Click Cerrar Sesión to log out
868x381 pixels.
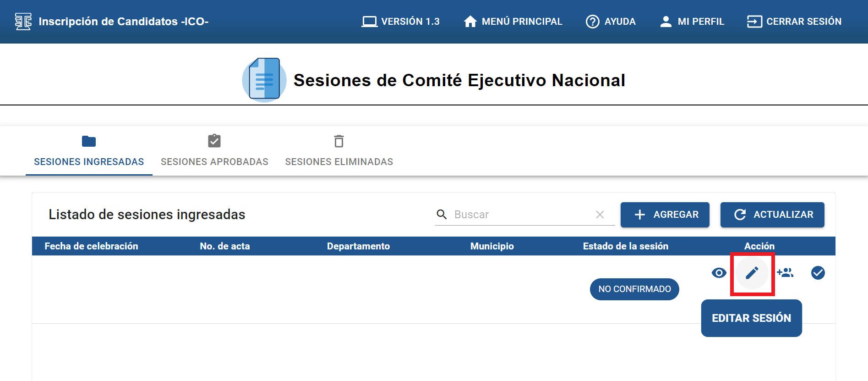794,22
